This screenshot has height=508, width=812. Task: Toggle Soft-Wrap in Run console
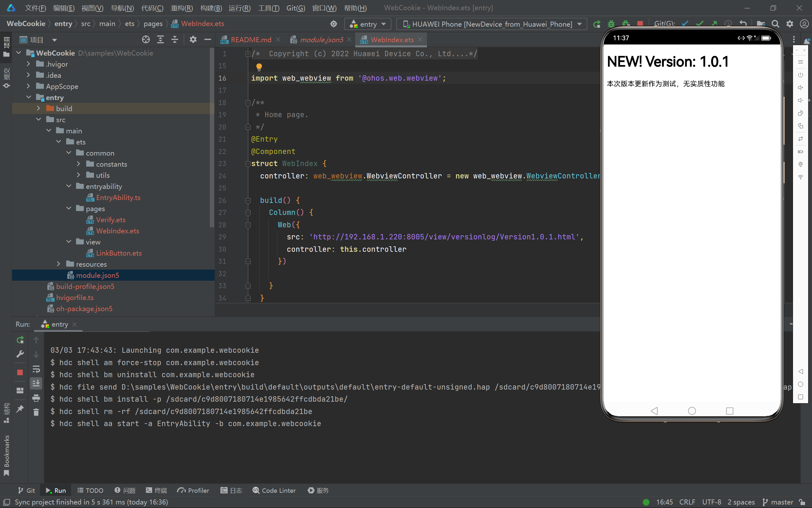click(x=36, y=369)
